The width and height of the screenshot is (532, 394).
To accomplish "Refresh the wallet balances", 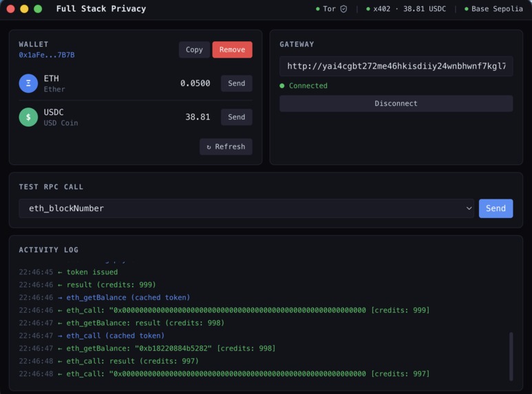I will tap(226, 147).
